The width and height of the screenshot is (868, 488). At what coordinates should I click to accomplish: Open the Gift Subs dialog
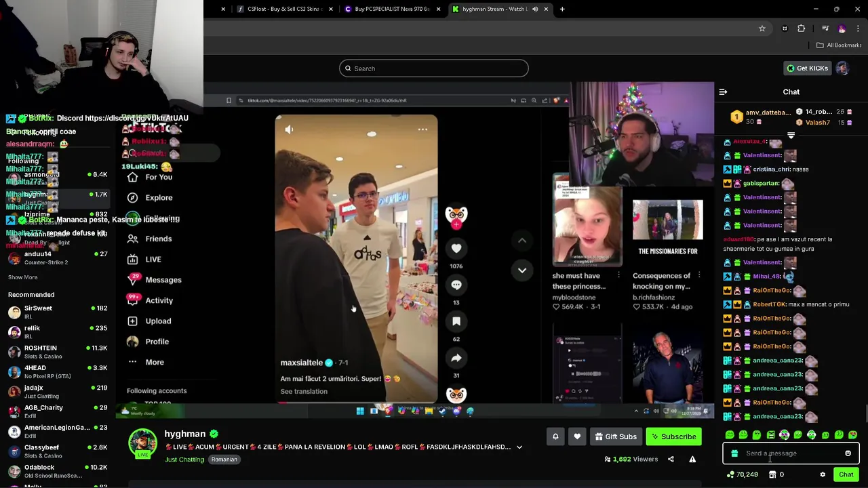616,436
